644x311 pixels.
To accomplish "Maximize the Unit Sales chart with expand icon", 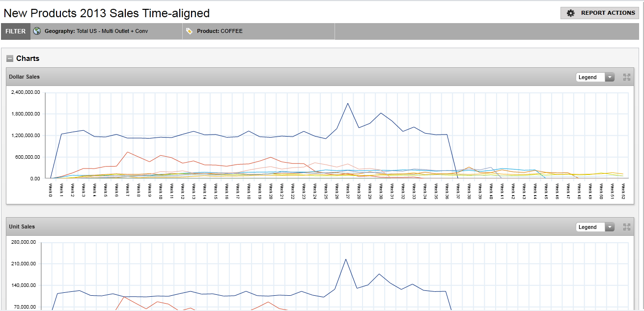I will click(626, 227).
